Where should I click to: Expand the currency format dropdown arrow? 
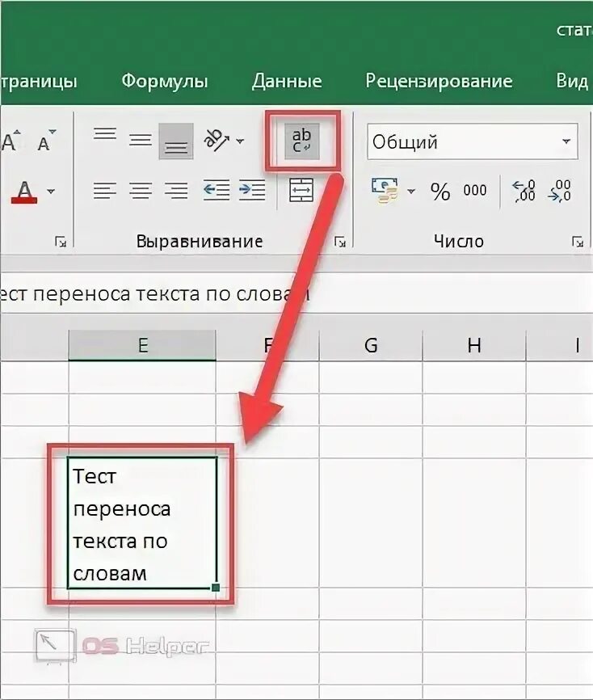411,191
